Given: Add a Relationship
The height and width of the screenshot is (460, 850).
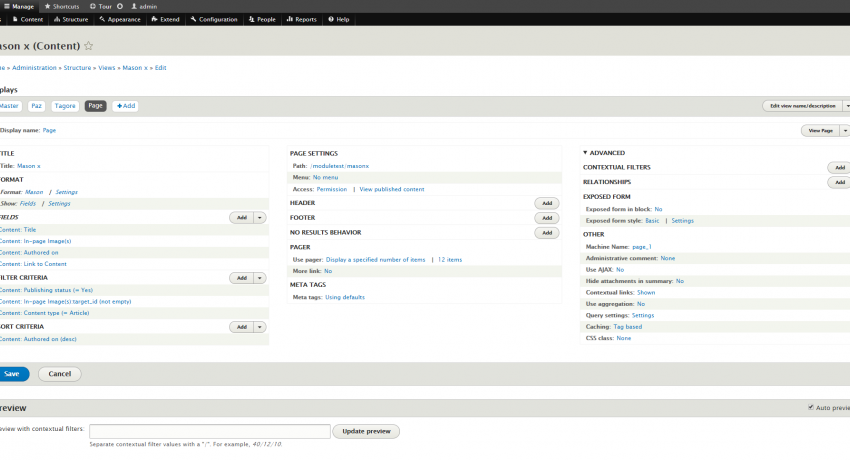Looking at the screenshot, I should point(839,182).
